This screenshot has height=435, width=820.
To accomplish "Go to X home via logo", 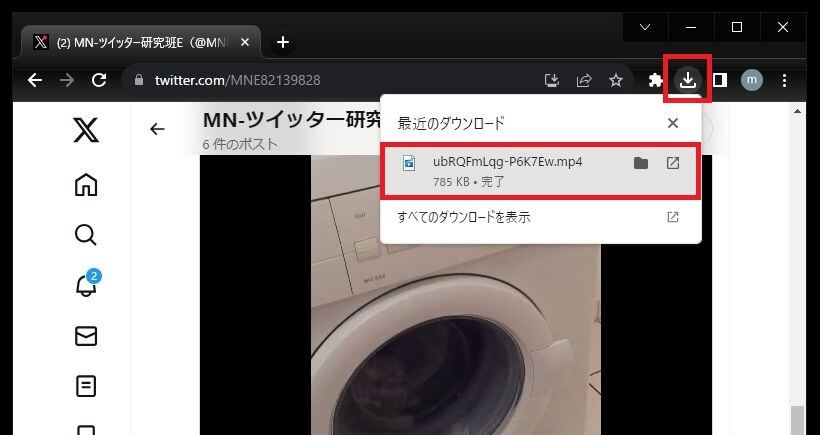I will tap(86, 130).
